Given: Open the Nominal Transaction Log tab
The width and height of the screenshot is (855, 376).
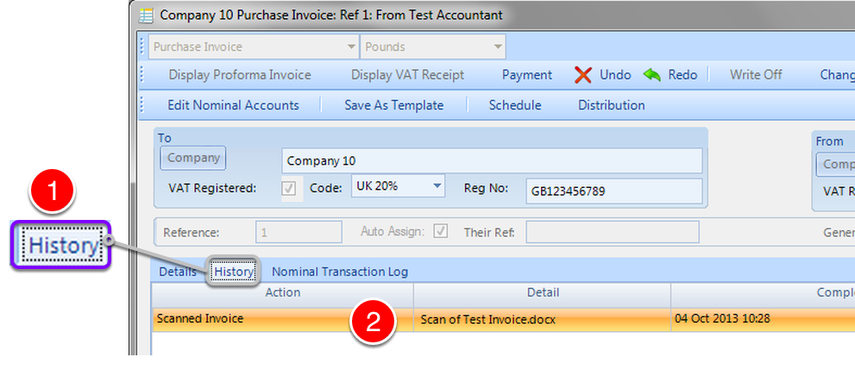Looking at the screenshot, I should click(340, 271).
